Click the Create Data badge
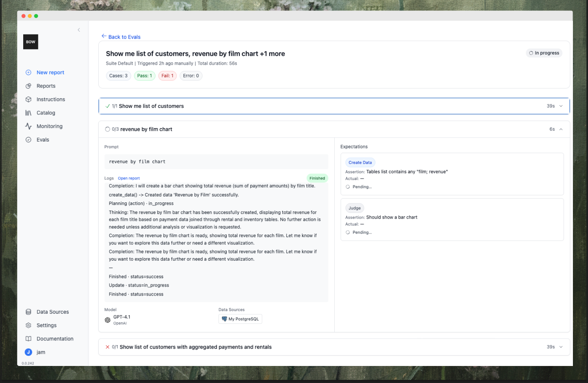This screenshot has width=588, height=383. [x=360, y=162]
